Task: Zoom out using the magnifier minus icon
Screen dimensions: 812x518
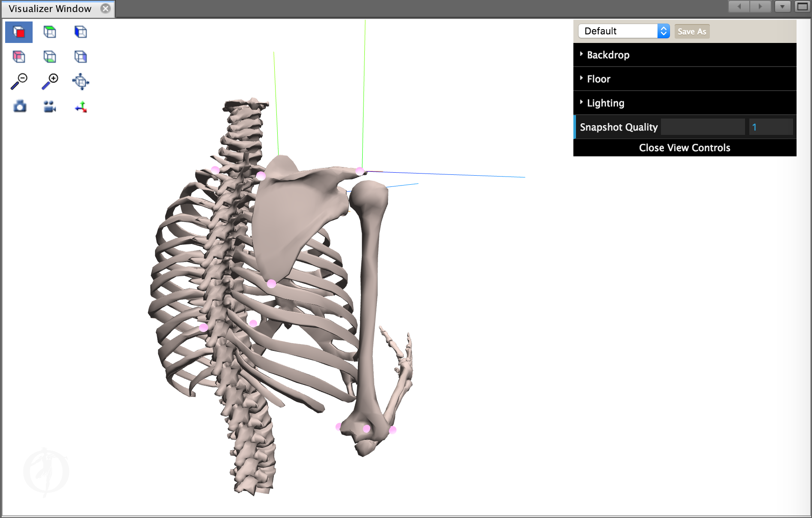Action: tap(19, 82)
